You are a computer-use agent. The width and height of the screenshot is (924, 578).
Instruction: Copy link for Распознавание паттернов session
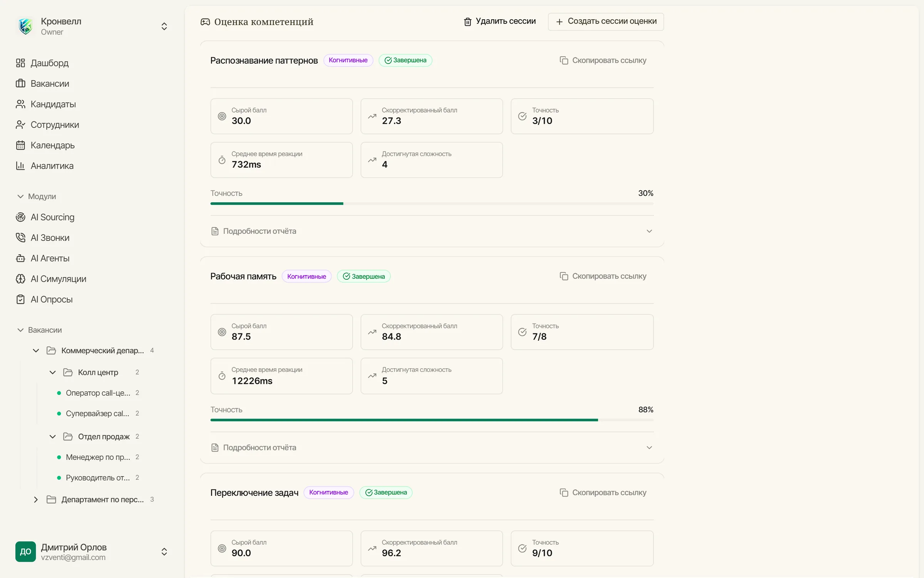pos(603,60)
